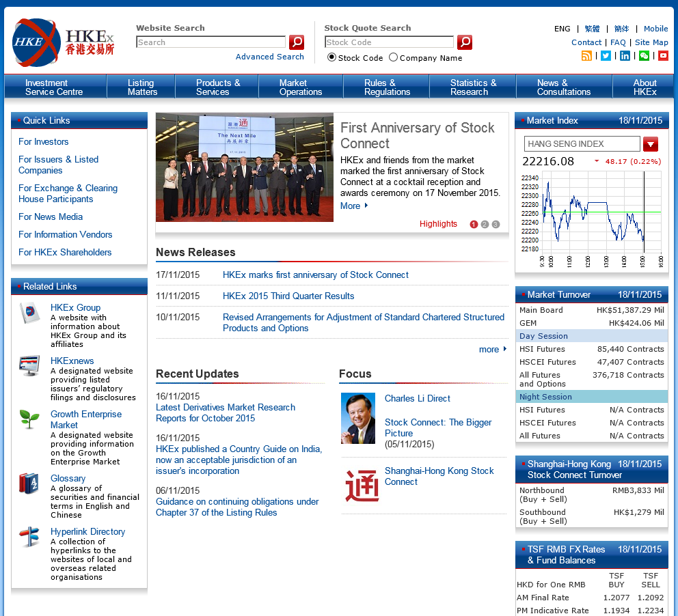Open the Listing Matters menu
This screenshot has width=678, height=616.
click(141, 87)
